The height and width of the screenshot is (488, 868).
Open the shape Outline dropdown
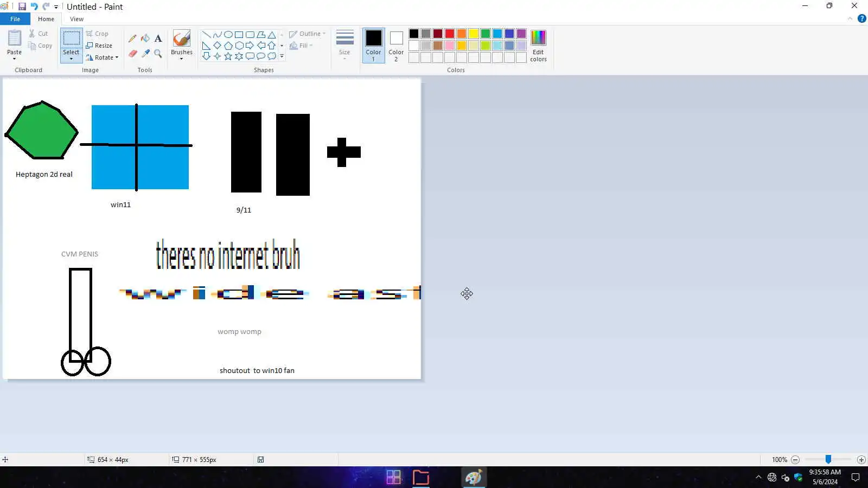(x=307, y=34)
